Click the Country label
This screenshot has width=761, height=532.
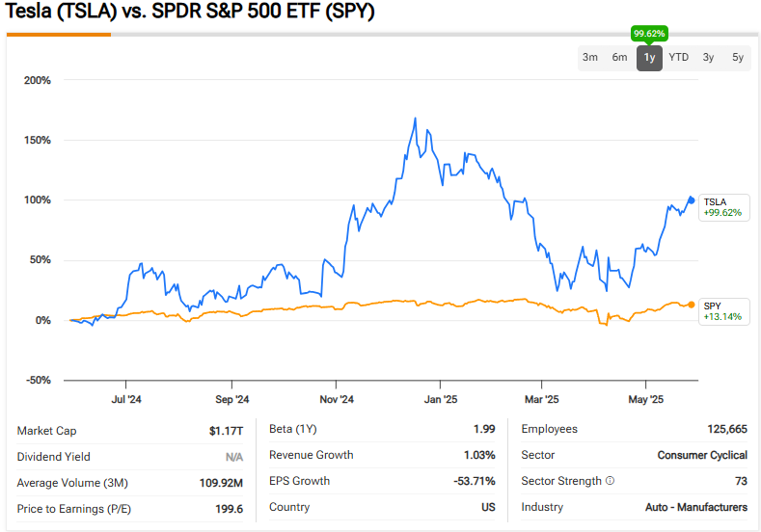click(289, 507)
